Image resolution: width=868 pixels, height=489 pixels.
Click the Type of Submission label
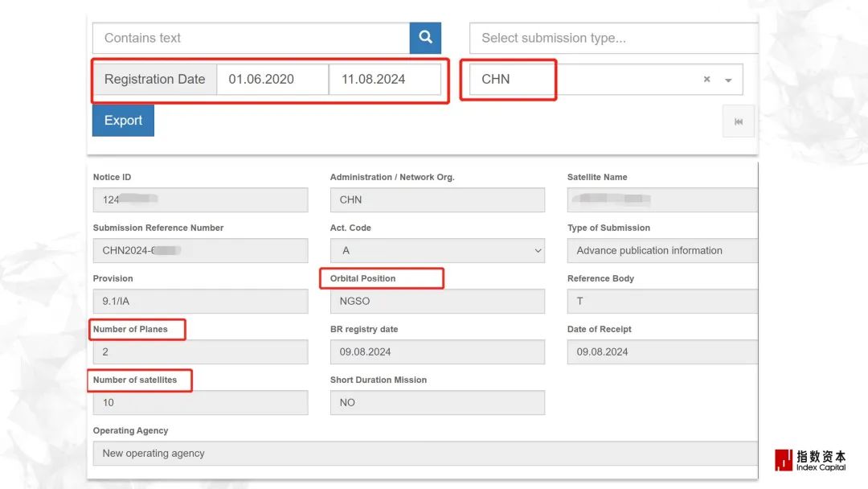point(608,228)
